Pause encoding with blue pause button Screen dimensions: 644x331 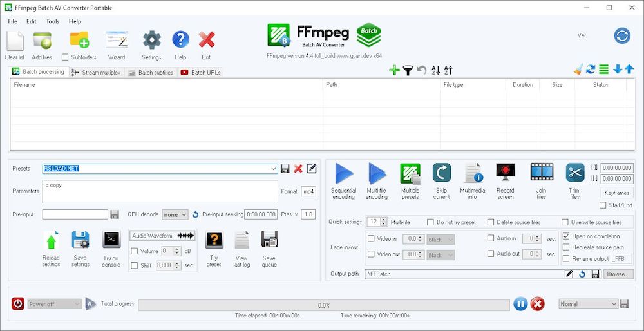click(x=520, y=304)
